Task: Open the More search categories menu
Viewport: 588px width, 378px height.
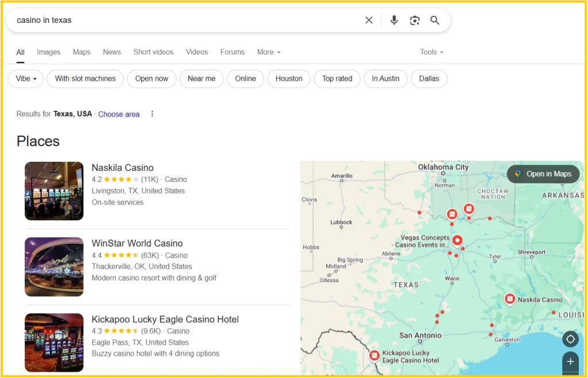Action: (269, 52)
